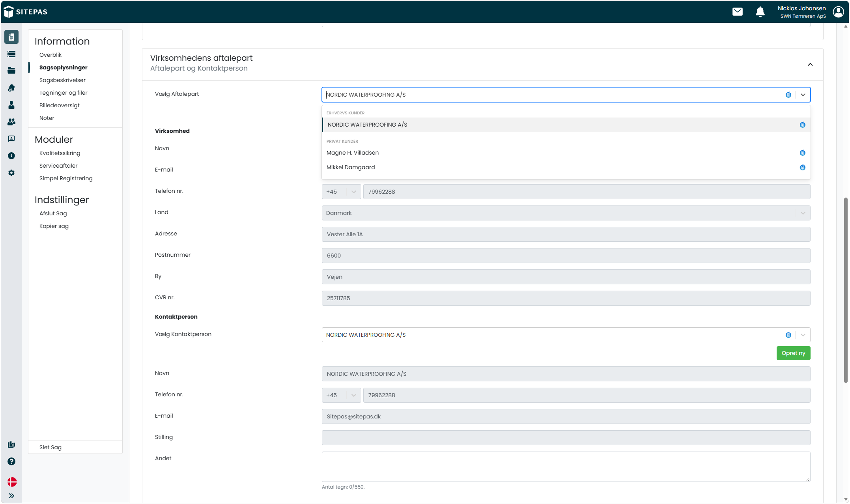Viewport: 850px width, 504px height.
Task: Open the mail envelope icon
Action: pyautogui.click(x=737, y=12)
